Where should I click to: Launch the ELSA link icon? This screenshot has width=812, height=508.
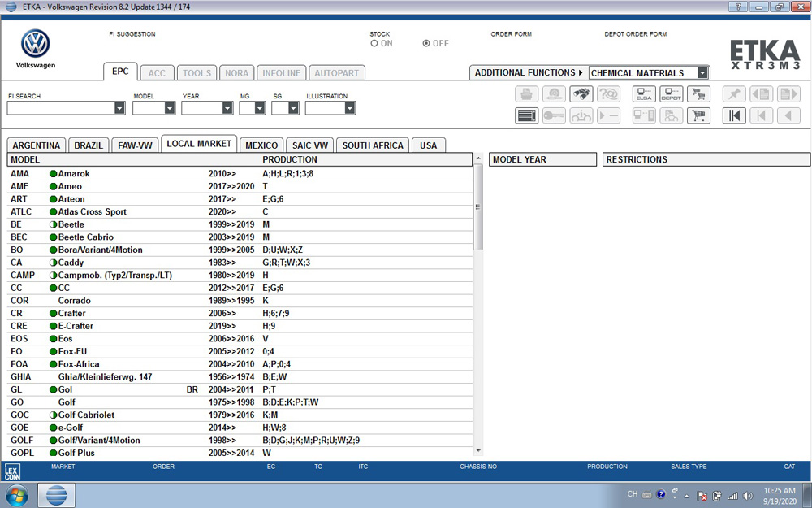coord(644,94)
